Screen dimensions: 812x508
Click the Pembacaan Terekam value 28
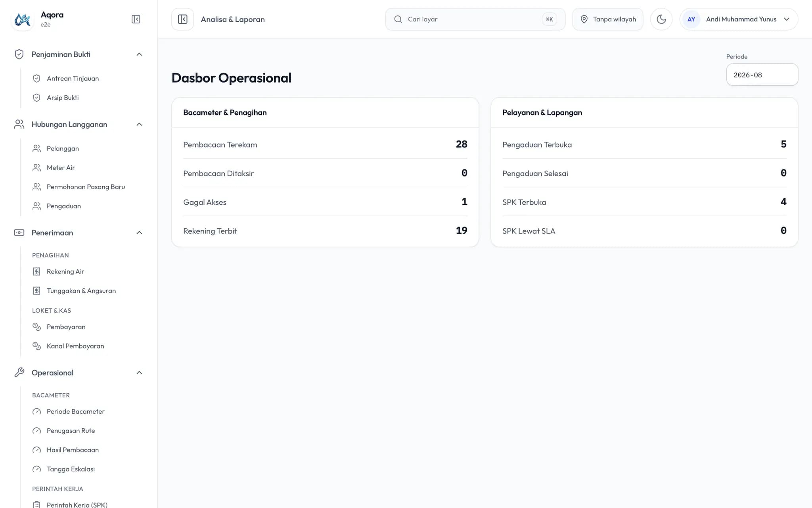(462, 144)
